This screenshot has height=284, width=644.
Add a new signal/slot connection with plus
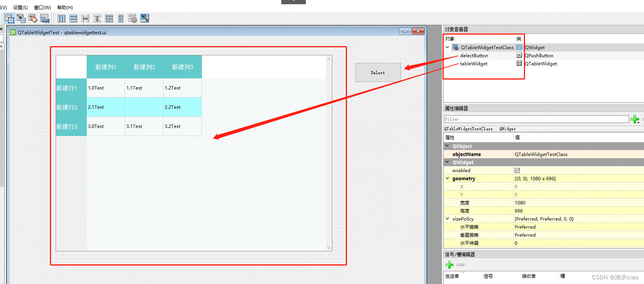pos(449,265)
